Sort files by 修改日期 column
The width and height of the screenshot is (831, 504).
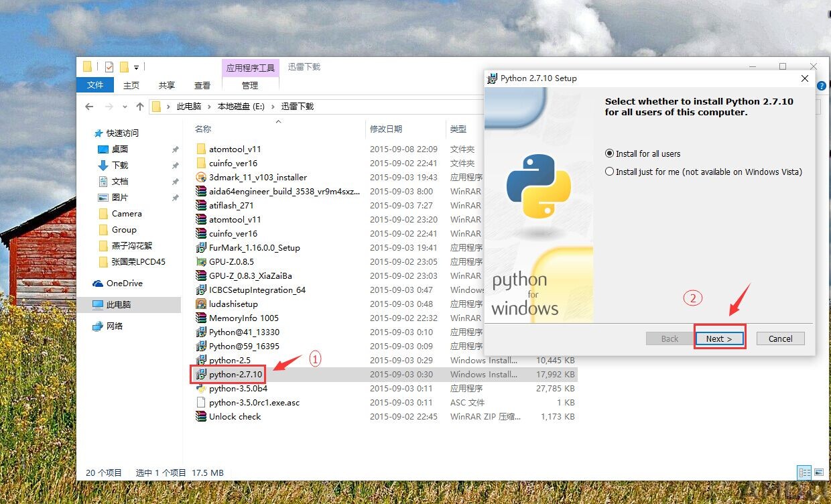[386, 129]
